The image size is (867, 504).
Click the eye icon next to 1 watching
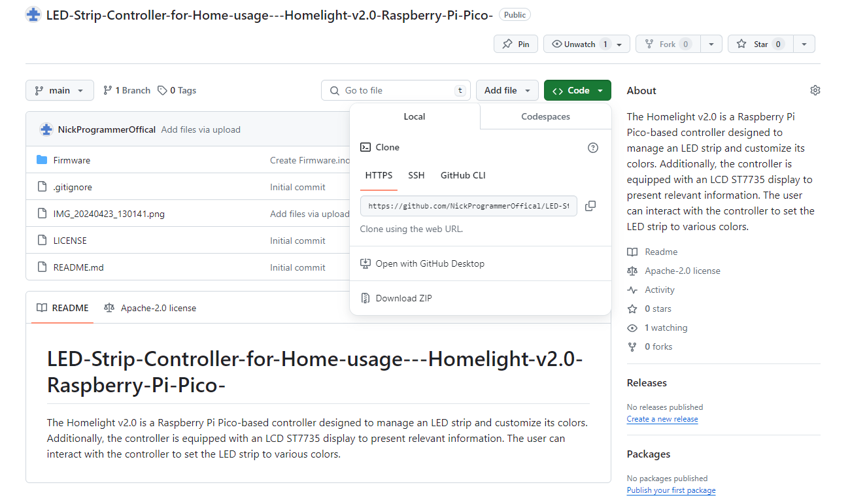coord(632,328)
